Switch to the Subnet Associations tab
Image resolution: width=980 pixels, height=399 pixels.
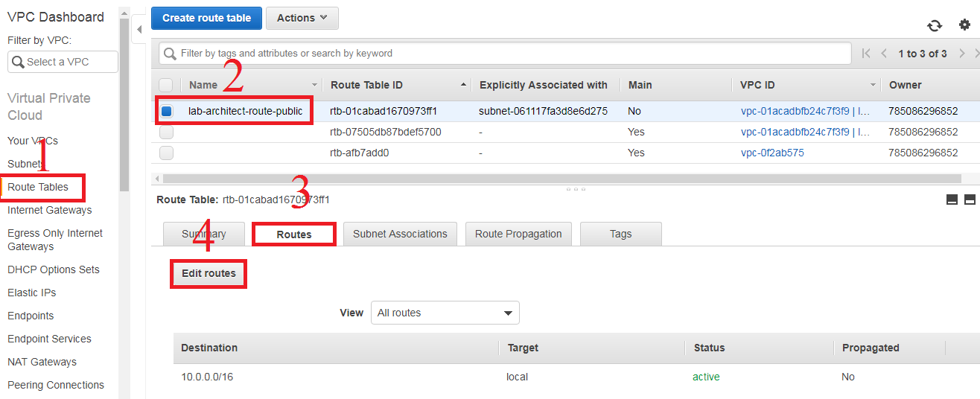[400, 234]
